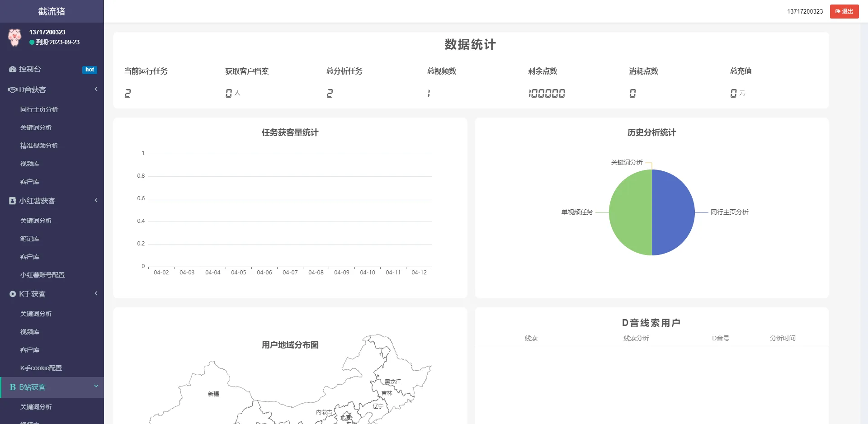Collapse the B站获客 section
This screenshot has width=868, height=424.
(96, 387)
